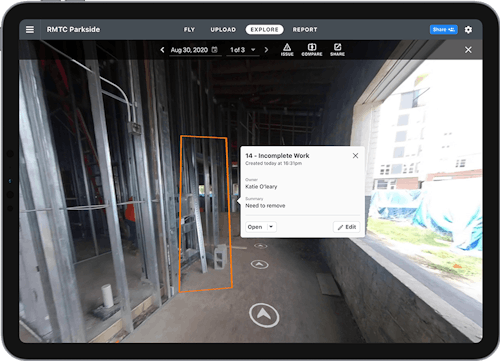Open the Compare view icon
The image size is (500, 361).
(312, 50)
